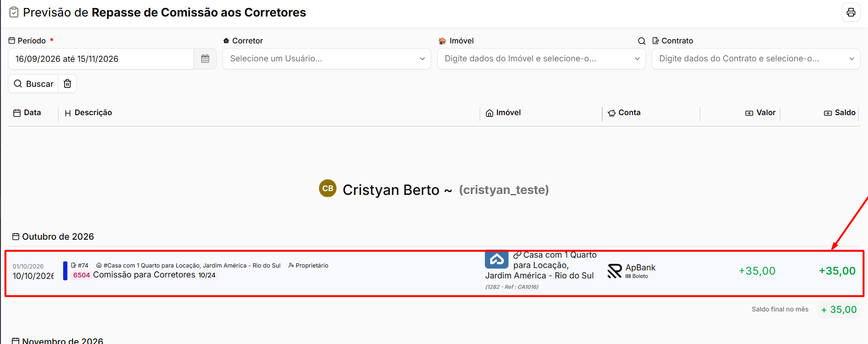Click the Saldo column header
Image resolution: width=868 pixels, height=344 pixels.
coord(840,113)
